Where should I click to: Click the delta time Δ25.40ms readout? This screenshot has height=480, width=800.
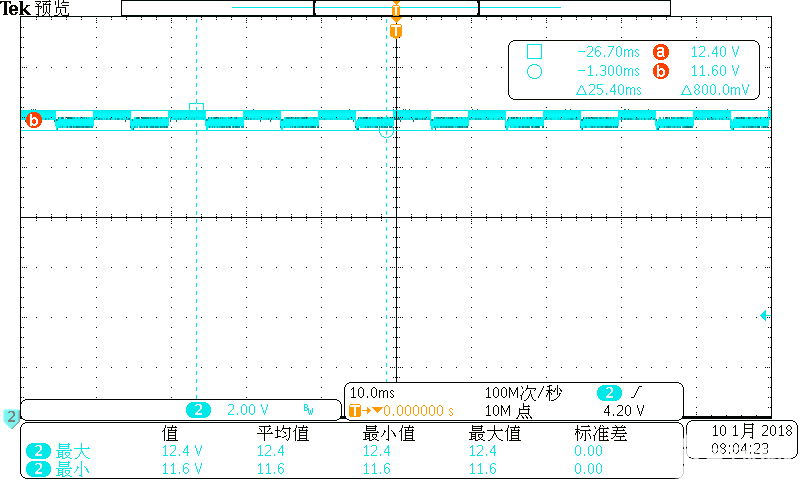pos(609,90)
